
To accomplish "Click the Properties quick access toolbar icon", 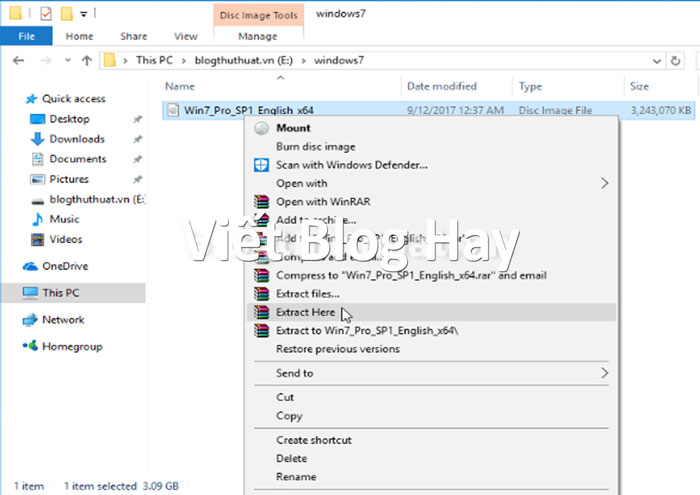I will [x=46, y=14].
